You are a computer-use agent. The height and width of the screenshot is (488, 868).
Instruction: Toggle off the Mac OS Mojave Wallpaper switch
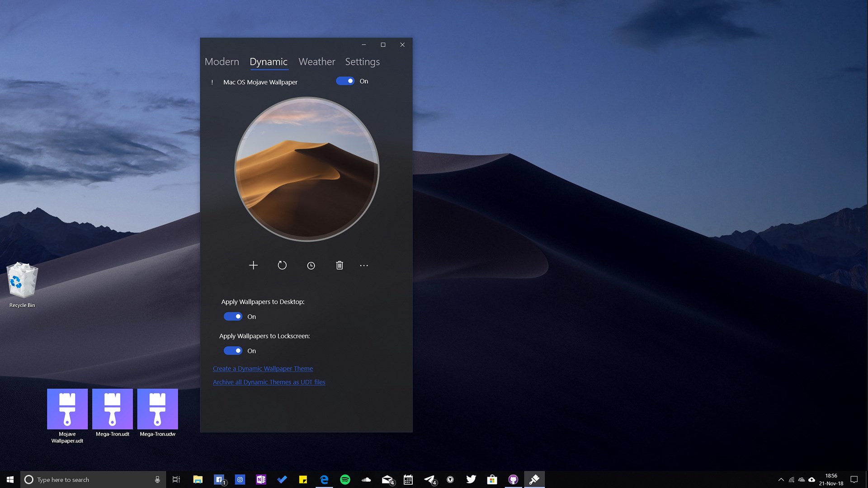point(345,81)
